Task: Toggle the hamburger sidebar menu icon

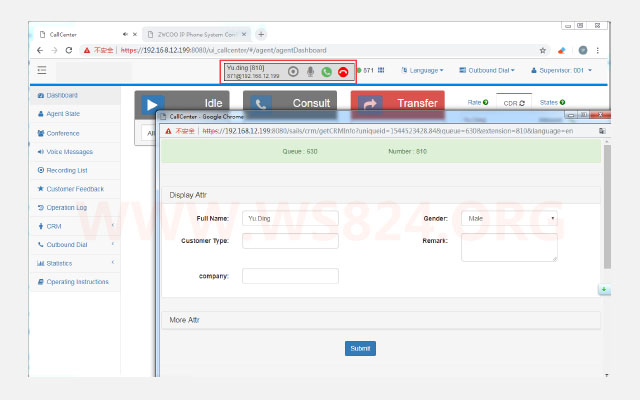Action: click(42, 70)
